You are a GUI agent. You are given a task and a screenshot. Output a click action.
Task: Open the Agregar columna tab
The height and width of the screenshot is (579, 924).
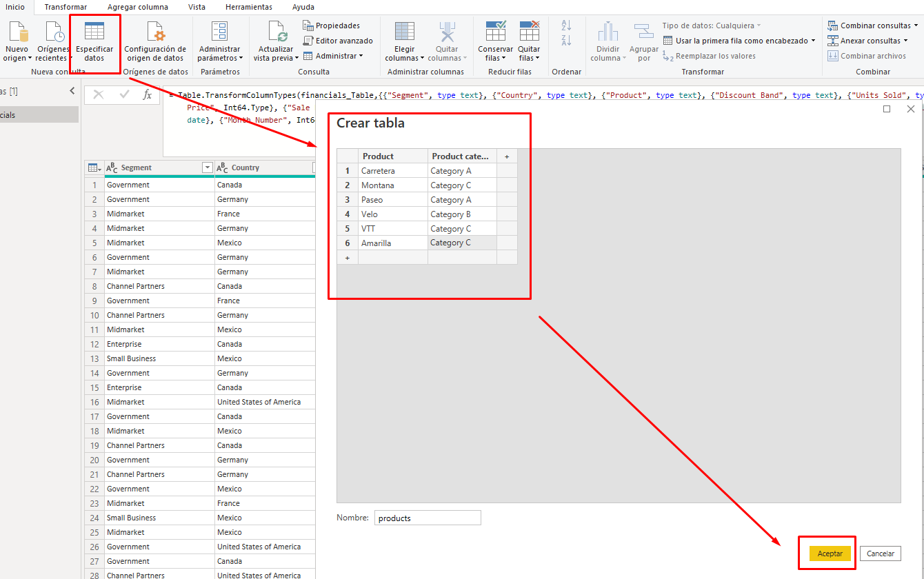tap(137, 7)
